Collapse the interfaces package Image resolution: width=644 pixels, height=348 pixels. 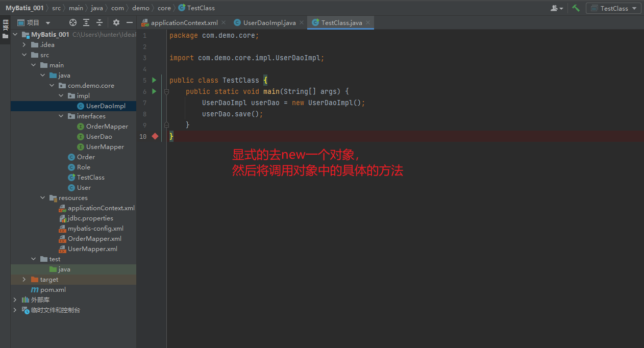pos(61,116)
